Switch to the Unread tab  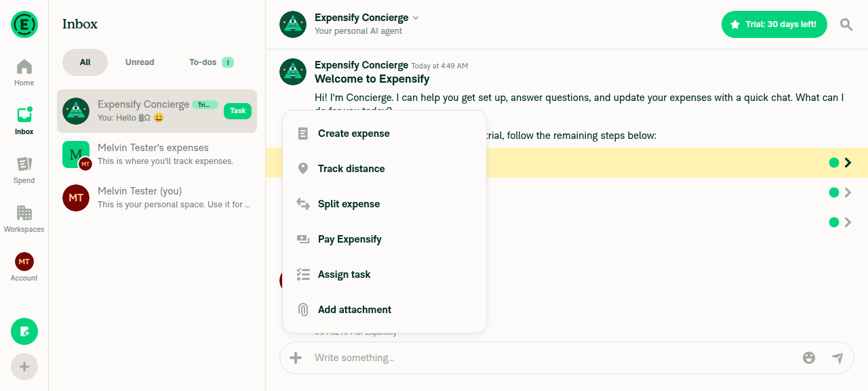coord(140,62)
